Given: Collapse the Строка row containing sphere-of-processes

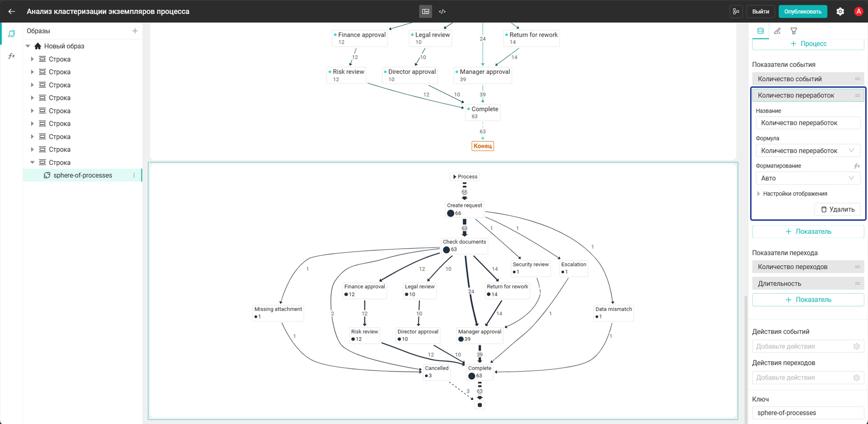Looking at the screenshot, I should (x=32, y=163).
